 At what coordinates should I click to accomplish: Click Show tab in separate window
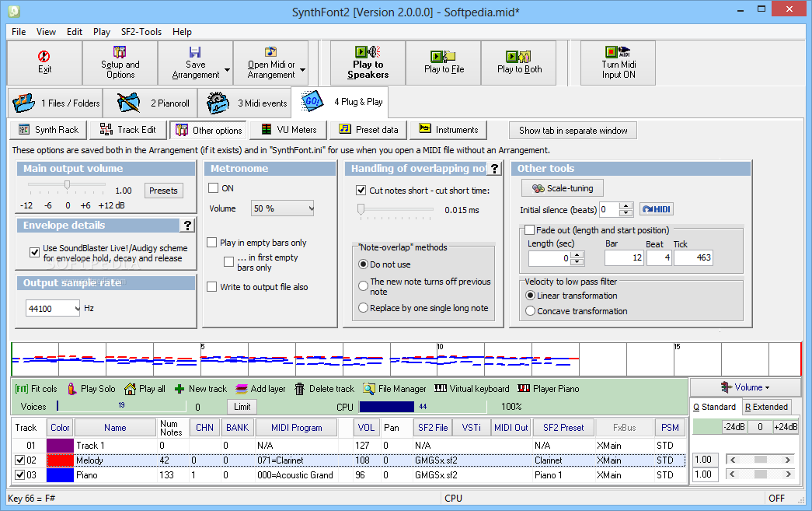(573, 131)
